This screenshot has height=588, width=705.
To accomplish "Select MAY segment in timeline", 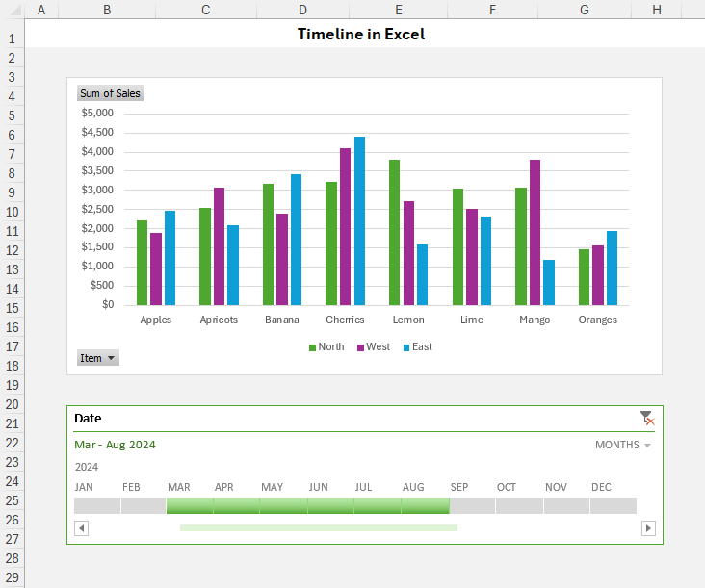I will 284,506.
